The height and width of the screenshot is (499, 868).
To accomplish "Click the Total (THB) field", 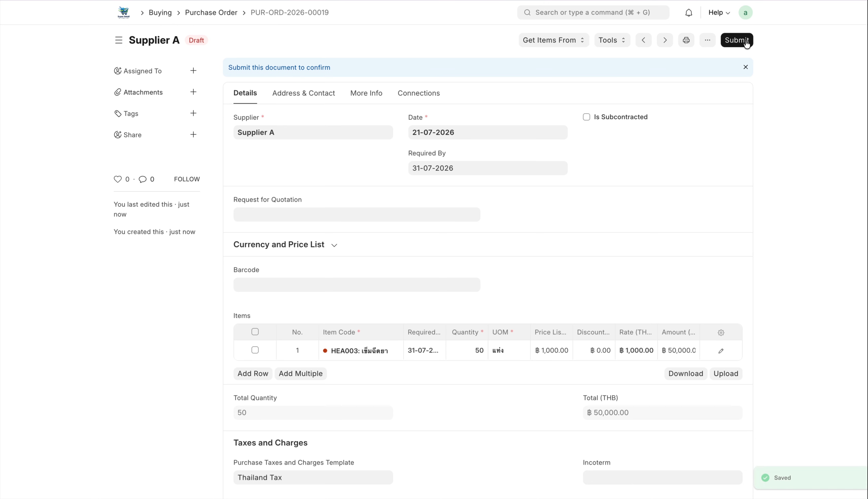I will pos(663,413).
